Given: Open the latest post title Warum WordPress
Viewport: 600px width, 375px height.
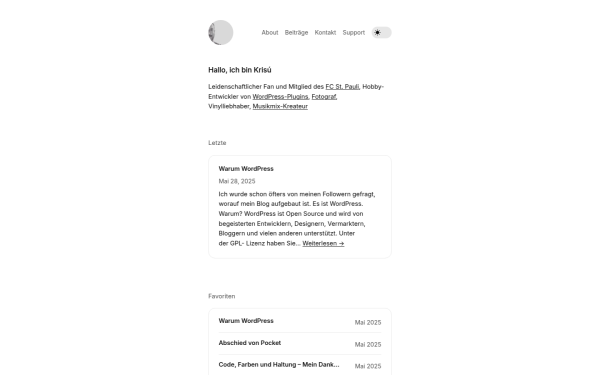Looking at the screenshot, I should (x=246, y=168).
